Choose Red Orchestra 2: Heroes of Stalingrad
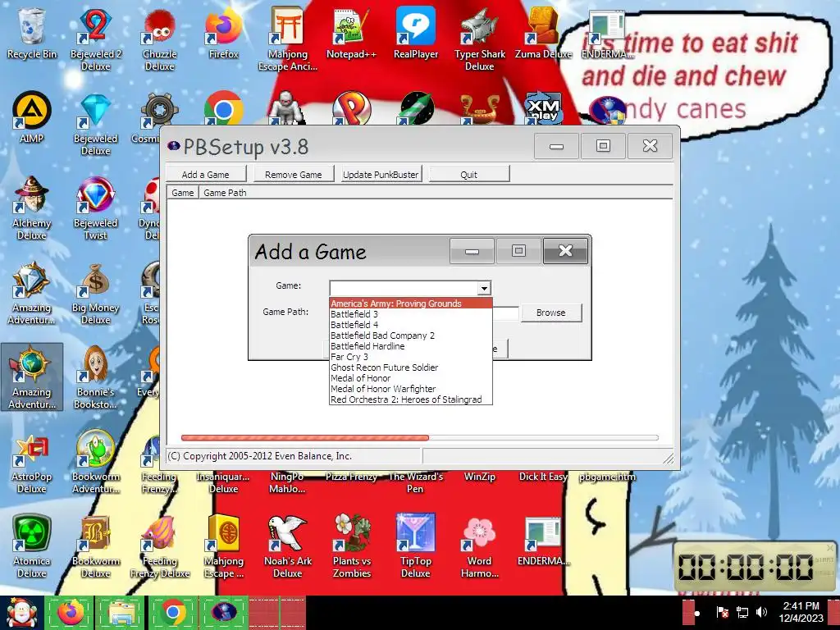This screenshot has width=840, height=630. tap(411, 399)
